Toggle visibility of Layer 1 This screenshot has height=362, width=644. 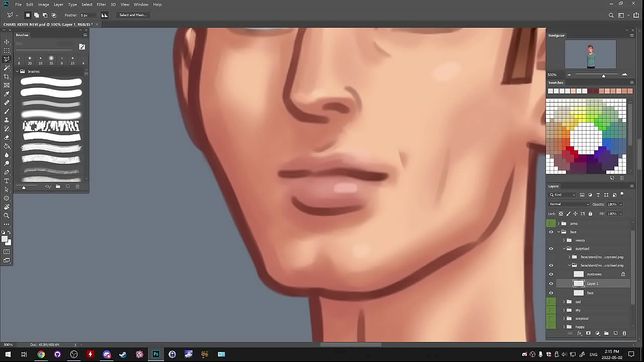pyautogui.click(x=551, y=284)
